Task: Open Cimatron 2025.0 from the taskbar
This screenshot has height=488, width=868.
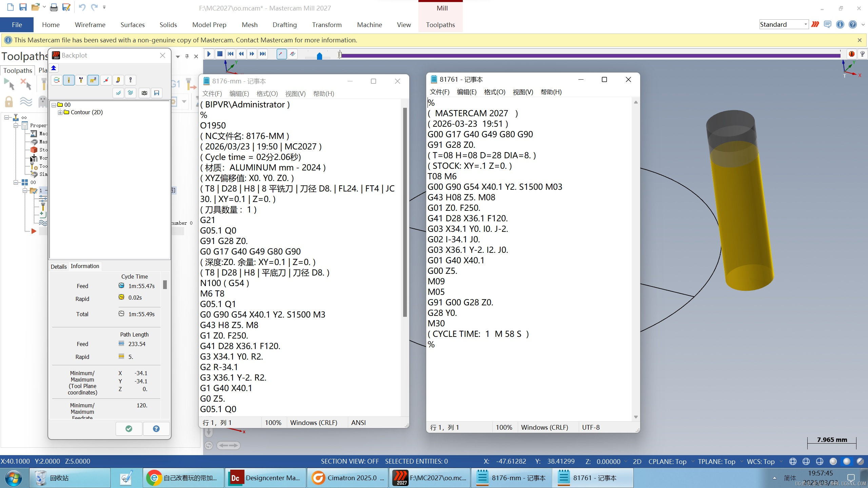Action: (348, 478)
